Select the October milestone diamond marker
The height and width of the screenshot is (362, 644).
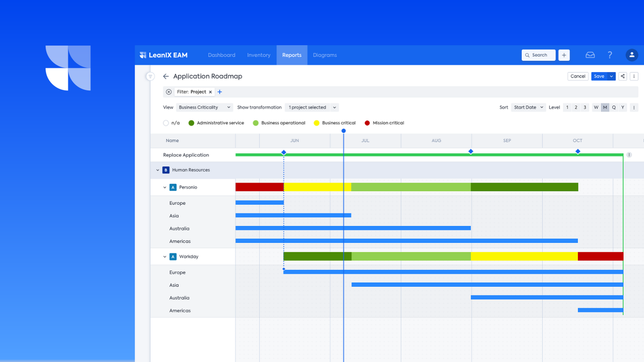pyautogui.click(x=578, y=151)
